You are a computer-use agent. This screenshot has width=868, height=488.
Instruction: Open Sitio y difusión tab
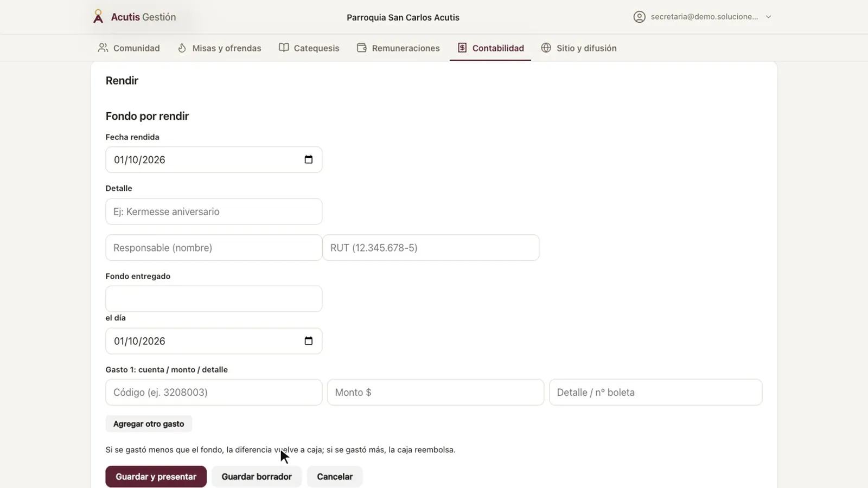579,48
